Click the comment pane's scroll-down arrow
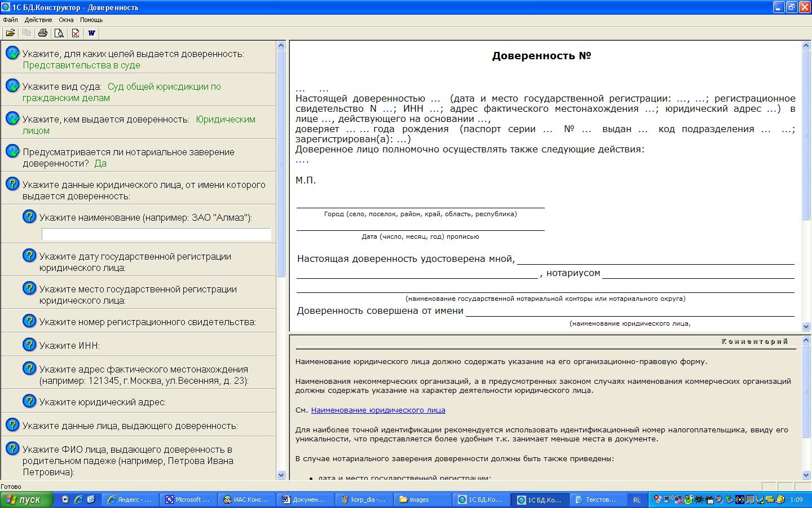 click(806, 475)
